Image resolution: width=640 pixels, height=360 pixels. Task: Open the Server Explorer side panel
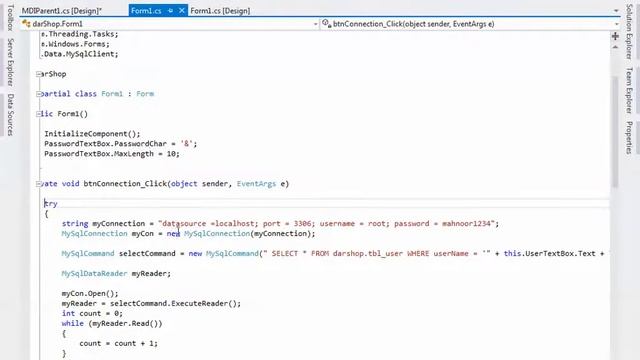(x=11, y=62)
